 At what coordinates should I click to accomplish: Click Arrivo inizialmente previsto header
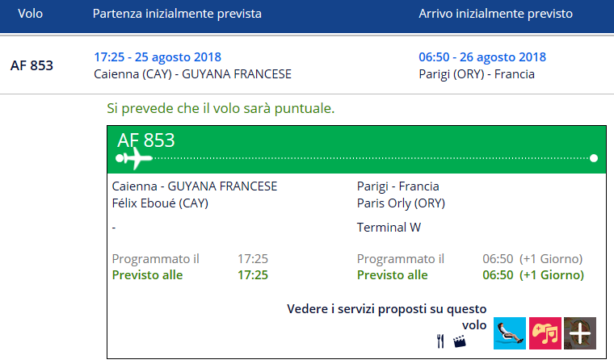[x=495, y=14]
